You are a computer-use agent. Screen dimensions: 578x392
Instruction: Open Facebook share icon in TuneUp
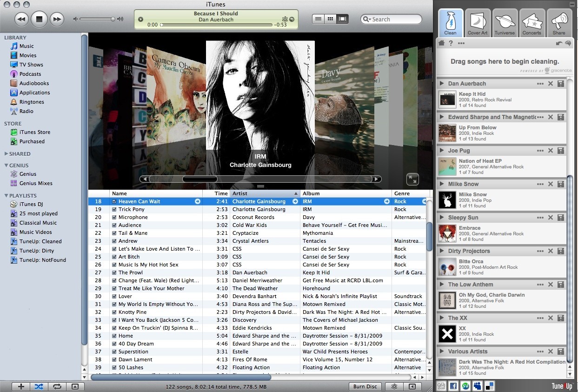click(x=453, y=386)
